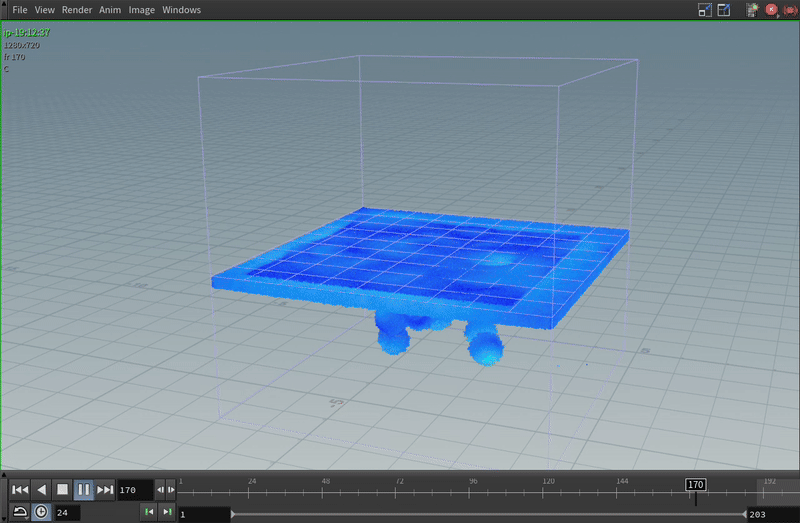Click timeline at frame 144 tick
Image resolution: width=800 pixels, height=523 pixels.
click(x=616, y=493)
